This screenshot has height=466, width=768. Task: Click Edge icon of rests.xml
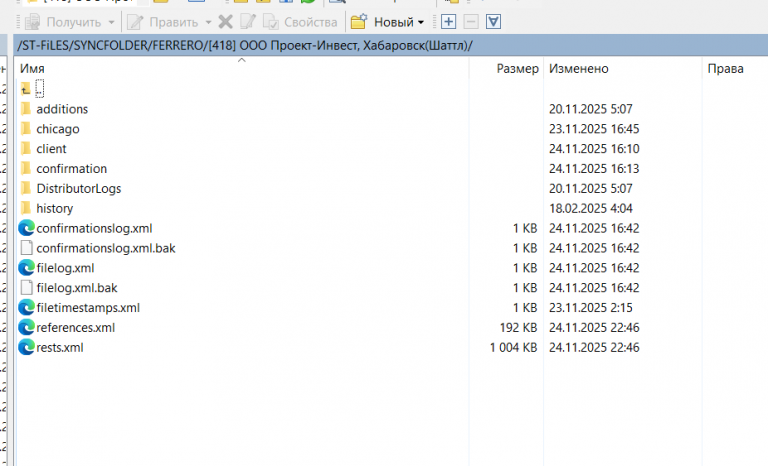point(26,347)
